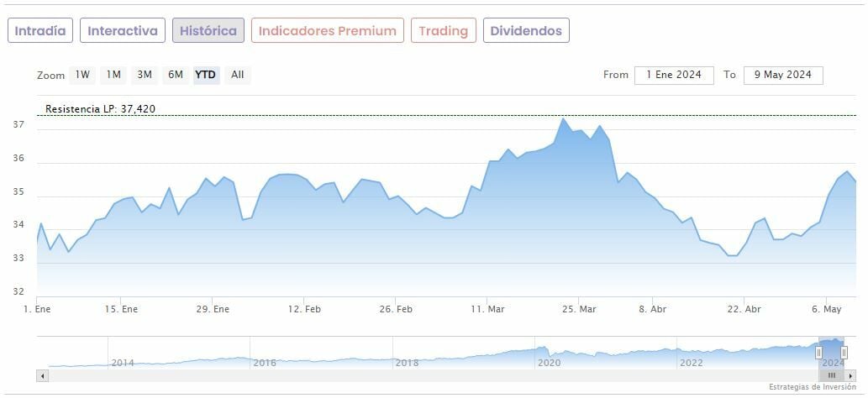Image resolution: width=868 pixels, height=398 pixels.
Task: View the Dividendos tab
Action: [x=526, y=31]
